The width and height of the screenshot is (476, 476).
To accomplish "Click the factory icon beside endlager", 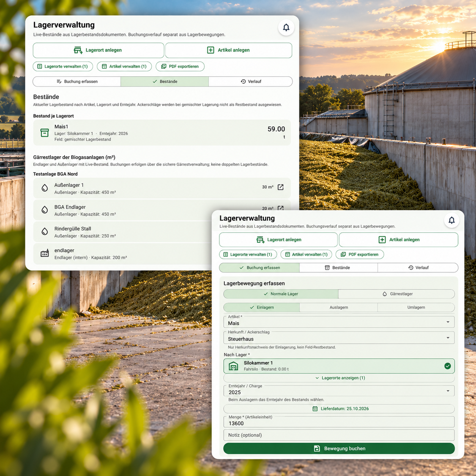I will 45,253.
